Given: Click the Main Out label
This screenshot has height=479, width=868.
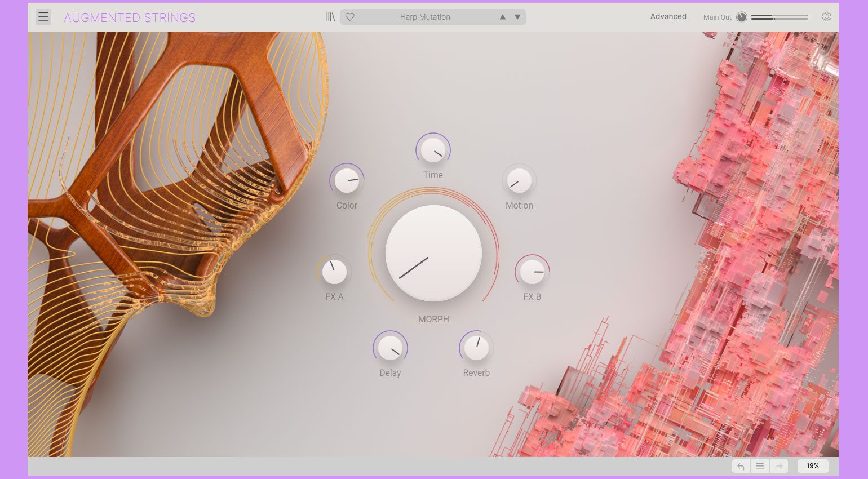Looking at the screenshot, I should tap(717, 17).
